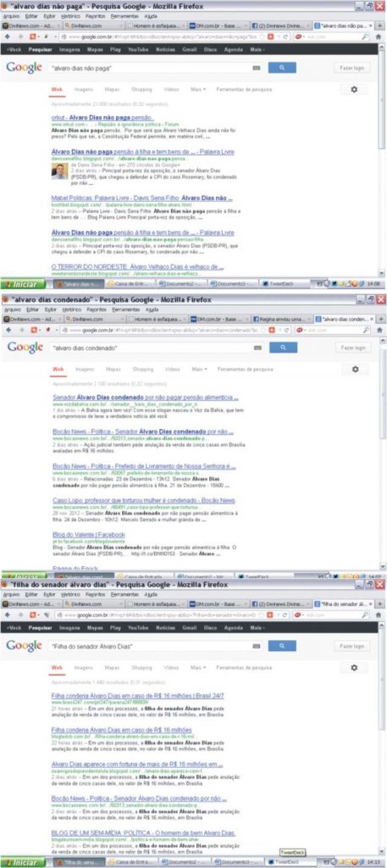This screenshot has height=868, width=387.
Task: Click the Google logo in the bottom window
Action: [24, 646]
